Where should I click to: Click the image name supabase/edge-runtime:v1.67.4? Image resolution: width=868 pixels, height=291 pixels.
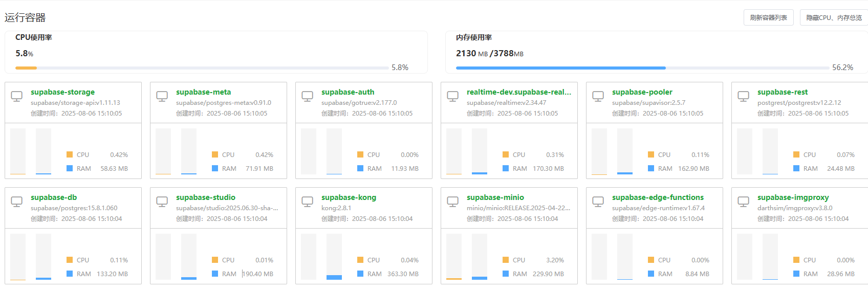(658, 208)
